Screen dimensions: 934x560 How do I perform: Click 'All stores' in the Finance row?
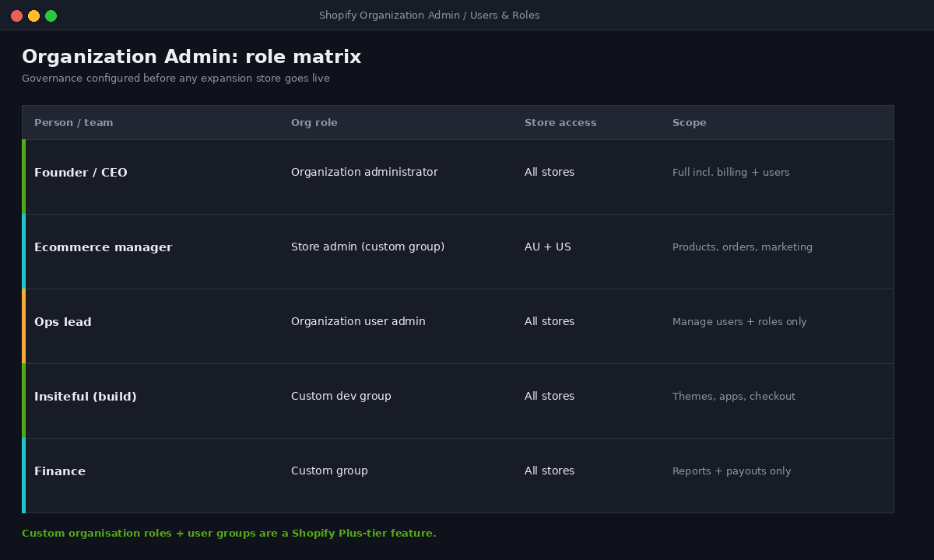click(550, 471)
